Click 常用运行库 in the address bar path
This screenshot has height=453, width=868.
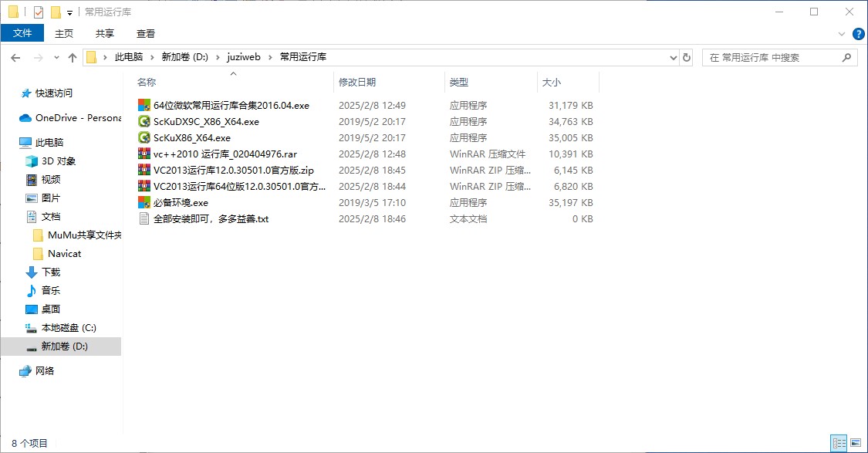tap(302, 57)
